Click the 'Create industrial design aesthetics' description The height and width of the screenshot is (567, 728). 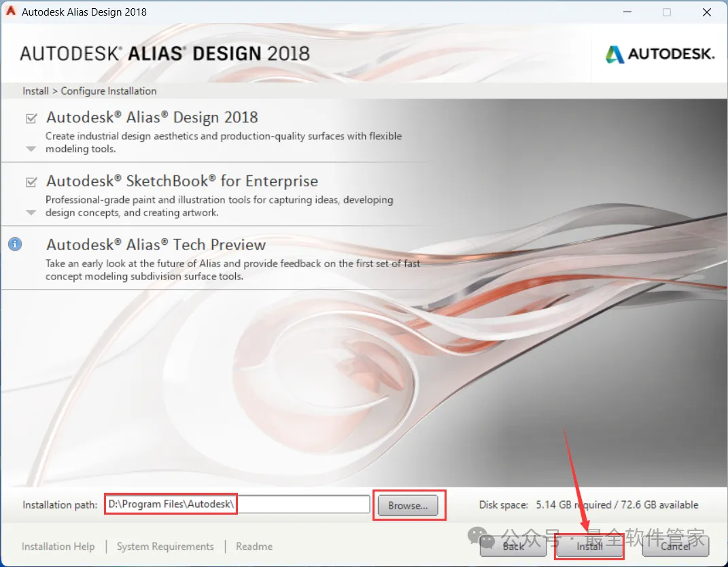coord(224,143)
